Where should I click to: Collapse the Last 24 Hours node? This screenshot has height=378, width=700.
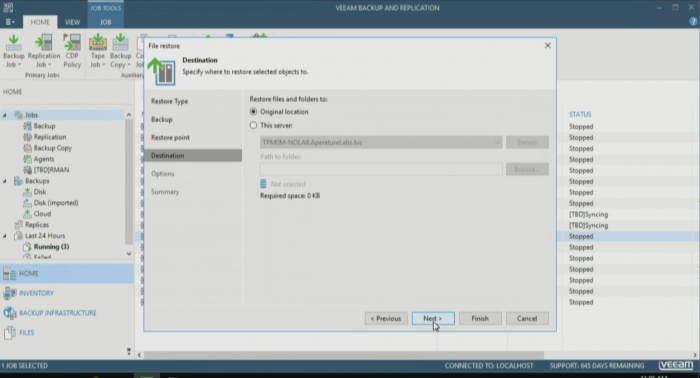(x=5, y=236)
